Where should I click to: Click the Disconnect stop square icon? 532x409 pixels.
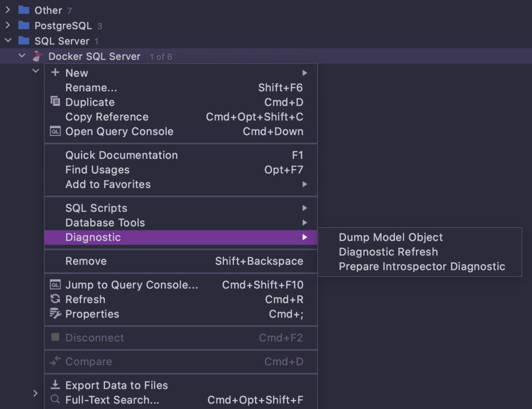coord(55,337)
